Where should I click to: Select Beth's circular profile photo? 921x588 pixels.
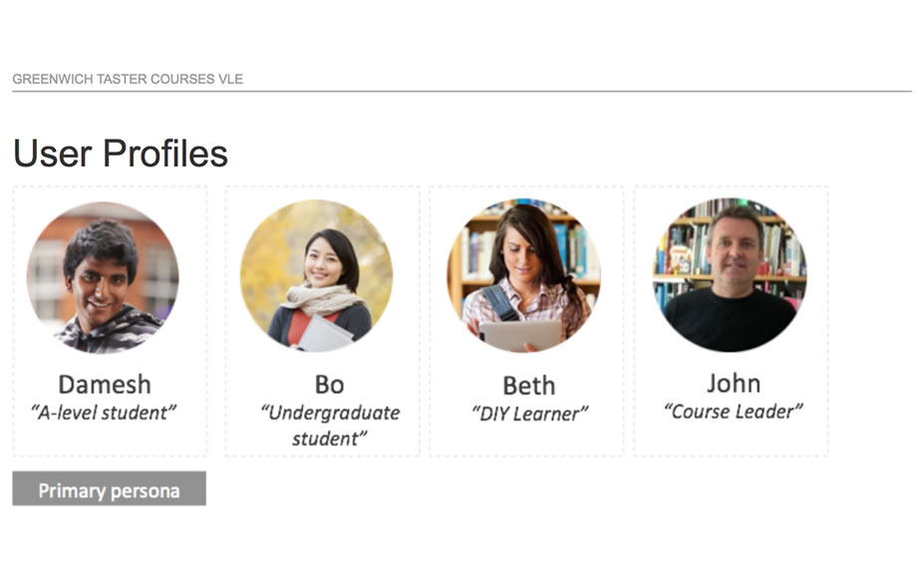pyautogui.click(x=524, y=276)
